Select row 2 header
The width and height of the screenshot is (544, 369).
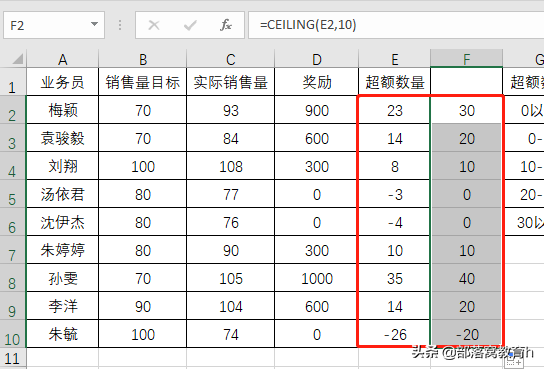click(12, 110)
